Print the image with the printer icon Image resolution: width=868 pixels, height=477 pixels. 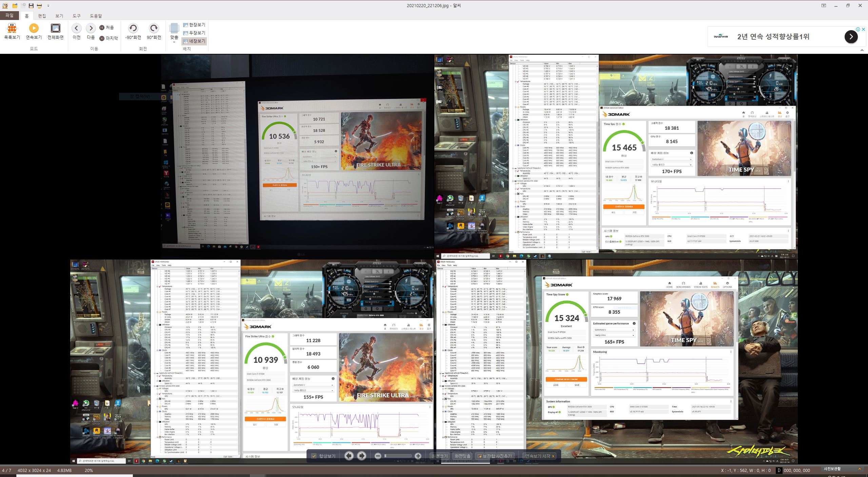tap(39, 5)
